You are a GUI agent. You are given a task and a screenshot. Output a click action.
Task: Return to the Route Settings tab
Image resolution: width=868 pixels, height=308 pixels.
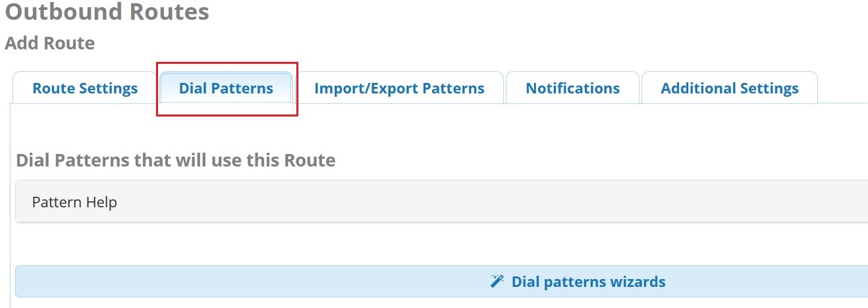(x=85, y=88)
